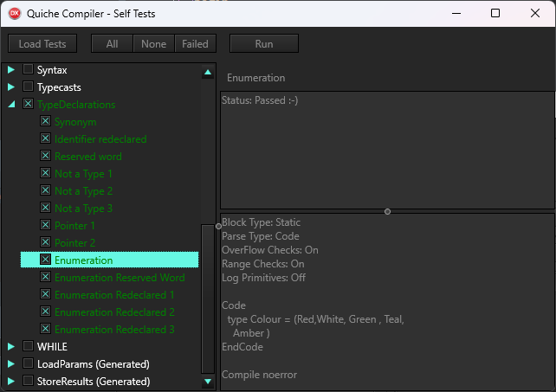556x392 pixels.
Task: Untick Enumeration Reserved Word checkbox
Action: tap(45, 277)
